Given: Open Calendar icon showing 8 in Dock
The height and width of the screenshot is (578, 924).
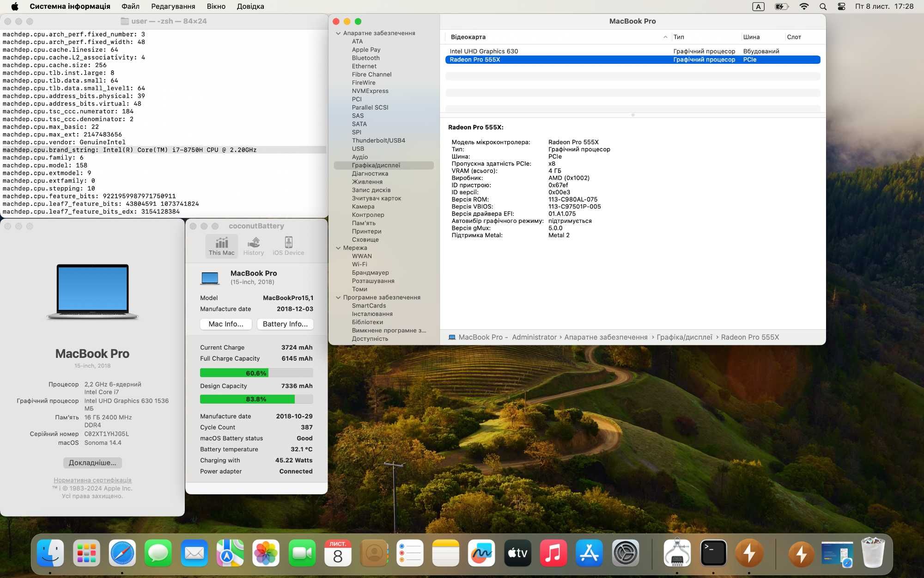Looking at the screenshot, I should pyautogui.click(x=338, y=553).
